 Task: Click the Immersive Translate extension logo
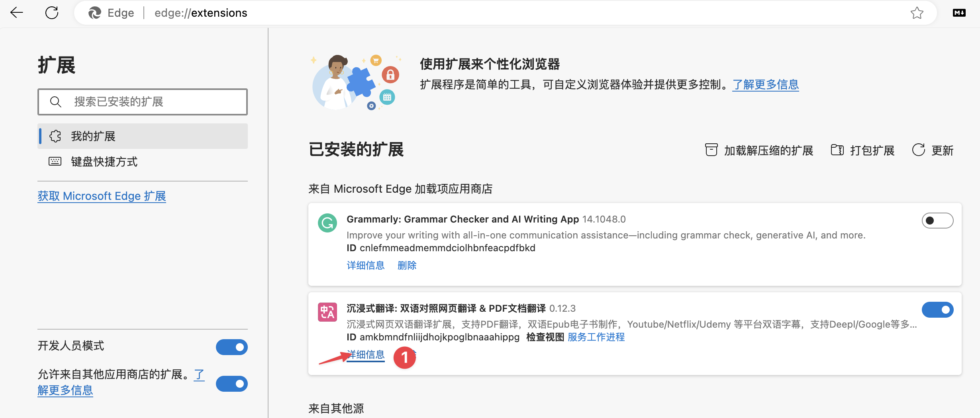click(327, 312)
